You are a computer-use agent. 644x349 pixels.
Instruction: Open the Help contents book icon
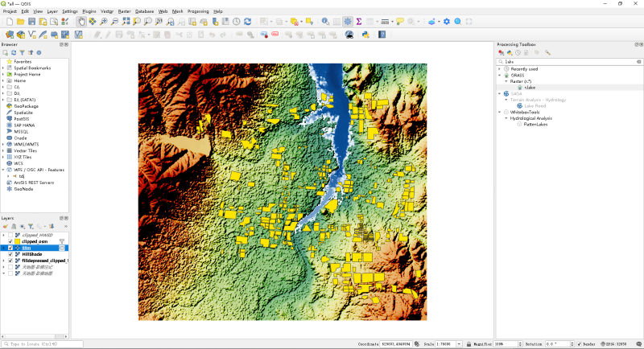tap(382, 35)
